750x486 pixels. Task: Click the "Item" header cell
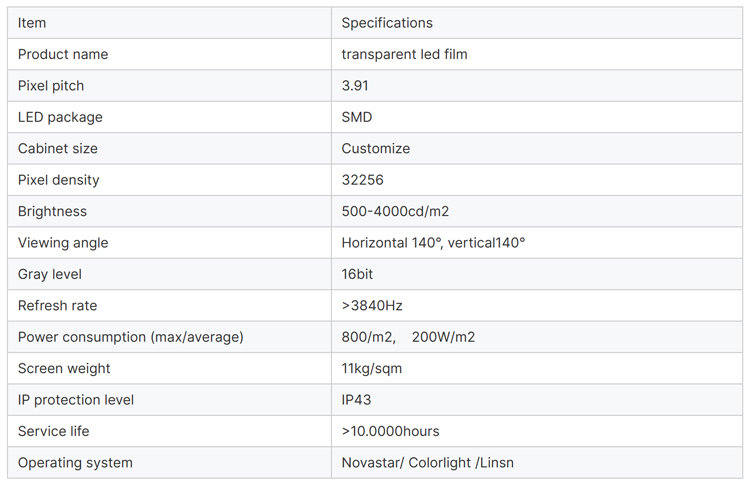pos(32,23)
